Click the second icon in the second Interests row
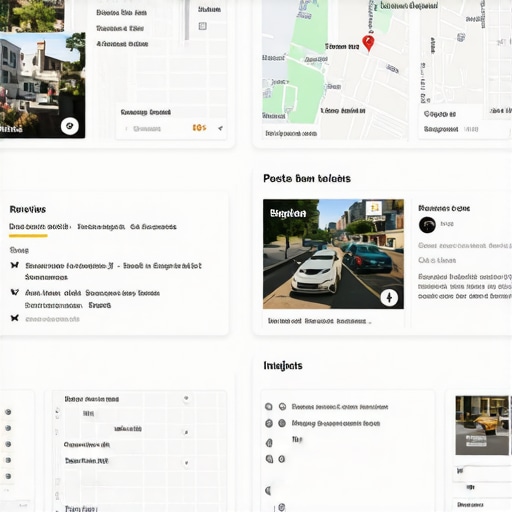 tap(282, 423)
